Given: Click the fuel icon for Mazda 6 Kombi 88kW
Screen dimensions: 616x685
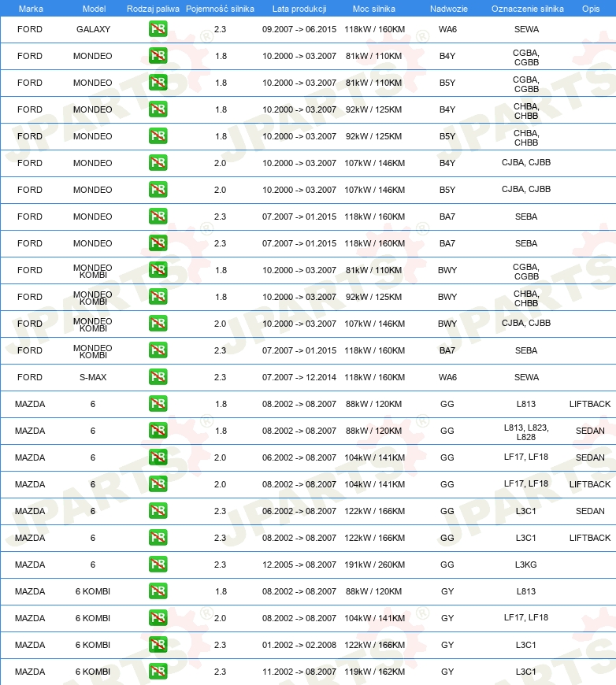Looking at the screenshot, I should (158, 591).
